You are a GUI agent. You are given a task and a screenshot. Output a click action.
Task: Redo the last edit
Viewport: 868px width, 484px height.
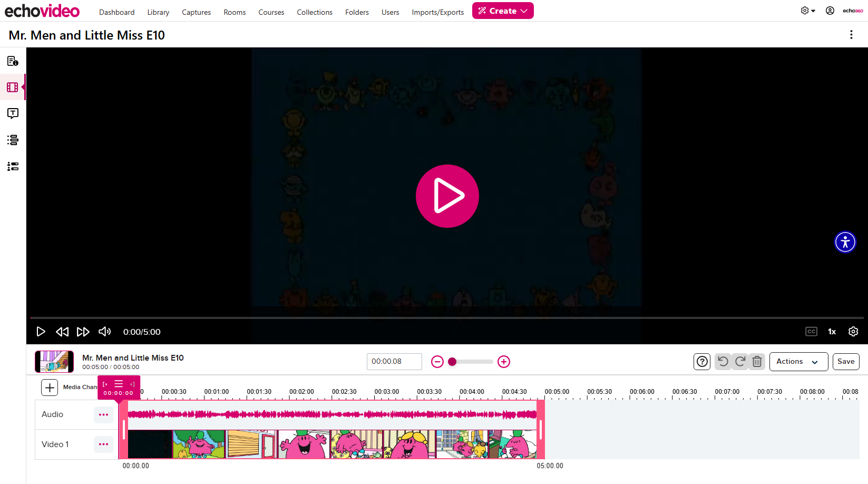(x=740, y=362)
